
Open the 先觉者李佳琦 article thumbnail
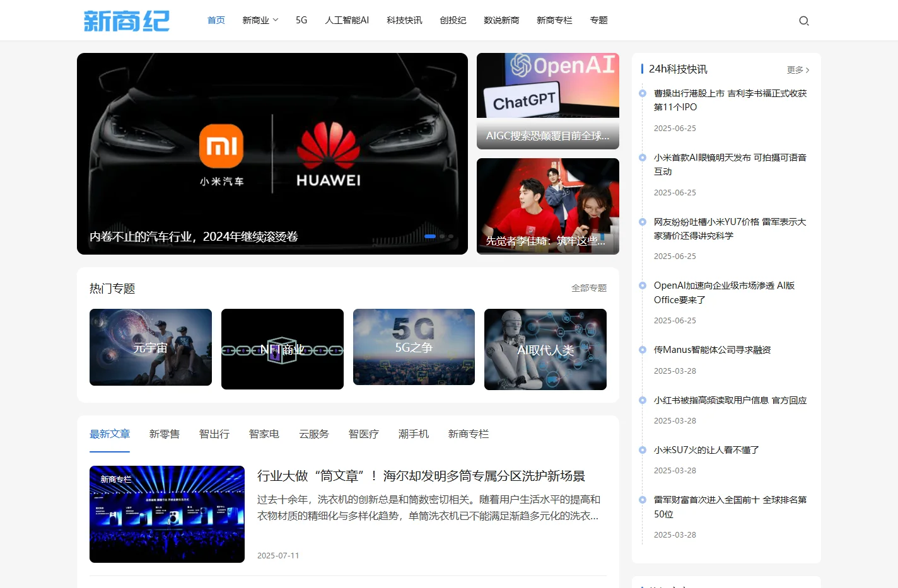[x=548, y=206]
